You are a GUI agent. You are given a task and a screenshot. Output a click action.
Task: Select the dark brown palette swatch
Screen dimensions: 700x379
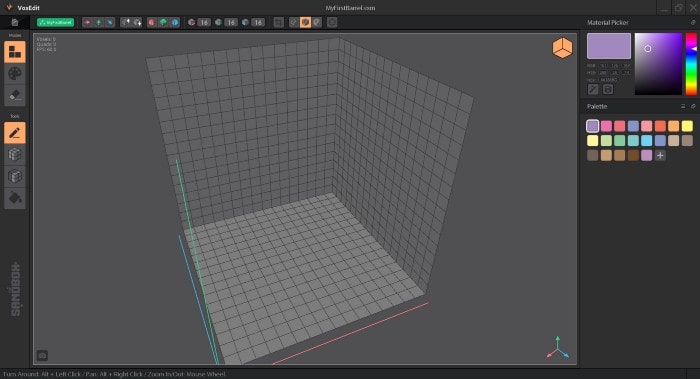[x=633, y=155]
